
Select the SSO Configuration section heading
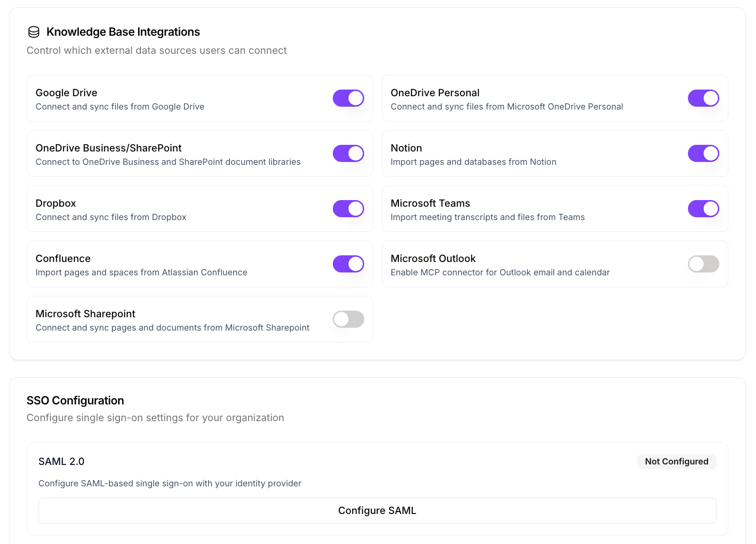coord(75,401)
